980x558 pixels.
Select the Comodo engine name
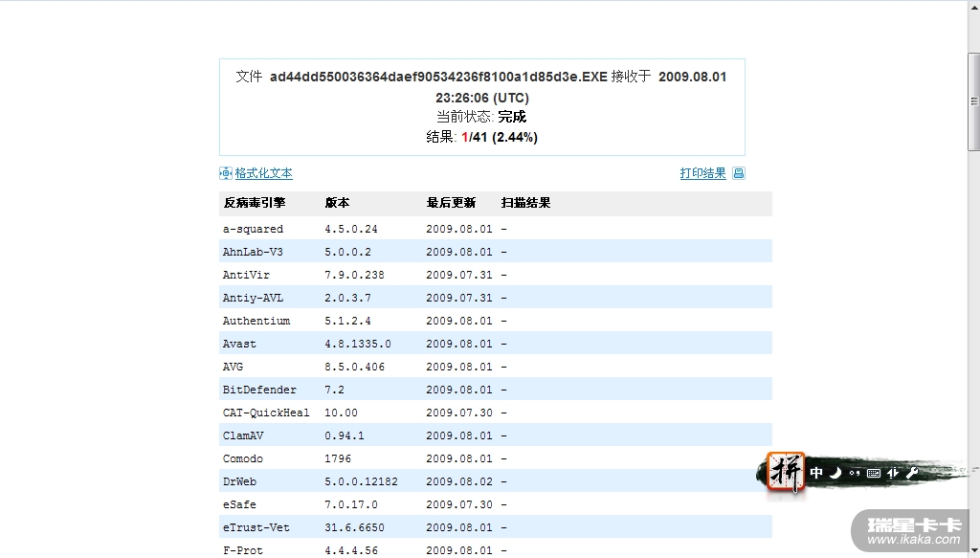click(x=243, y=458)
